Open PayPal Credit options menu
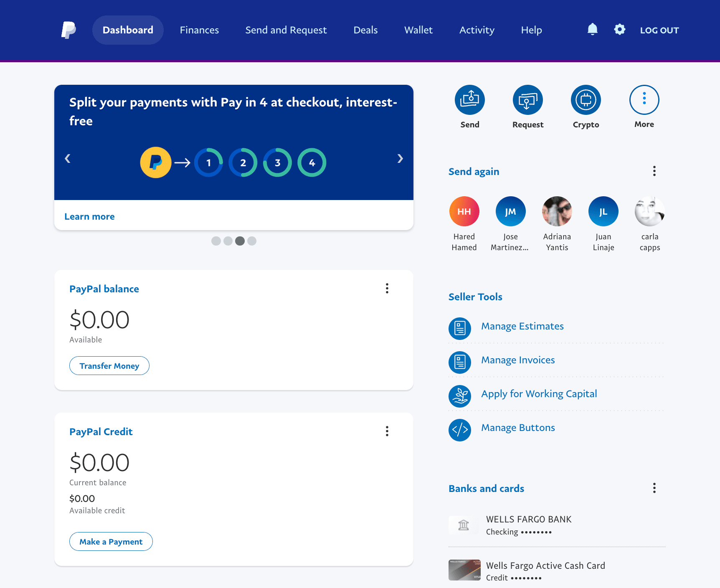 tap(387, 431)
